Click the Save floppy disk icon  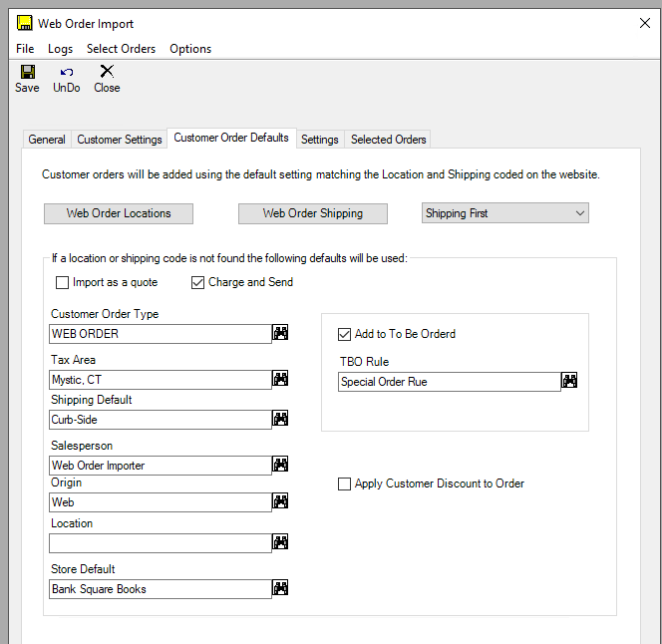(x=28, y=72)
